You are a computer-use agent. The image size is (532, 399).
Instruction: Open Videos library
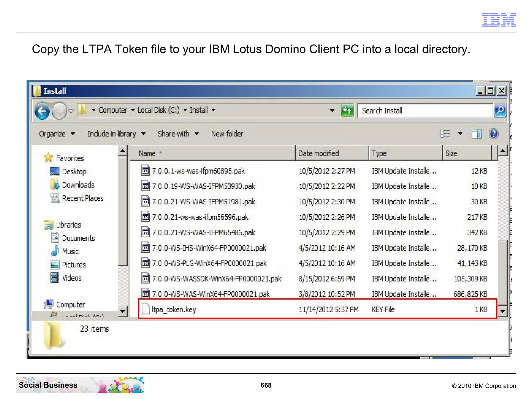click(x=72, y=278)
